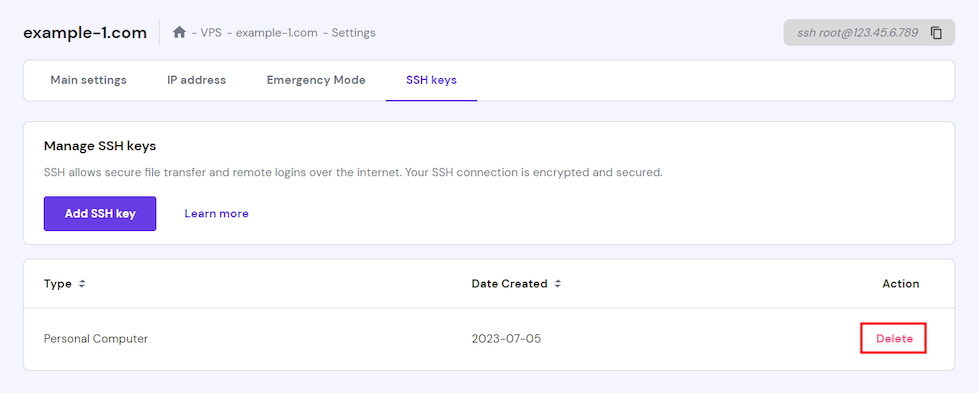Go to the home icon in breadcrumb
The width and height of the screenshot is (979, 393).
click(x=179, y=32)
